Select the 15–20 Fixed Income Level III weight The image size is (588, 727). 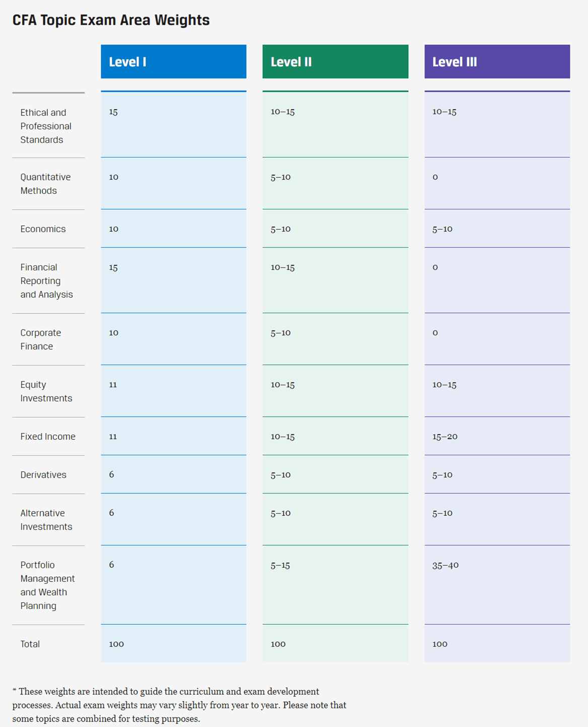point(445,436)
